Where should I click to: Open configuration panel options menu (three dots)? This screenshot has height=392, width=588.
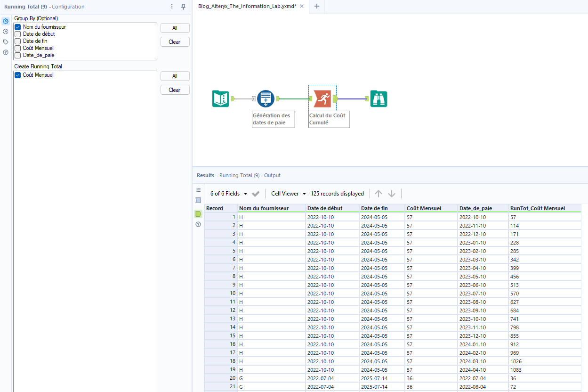(172, 7)
